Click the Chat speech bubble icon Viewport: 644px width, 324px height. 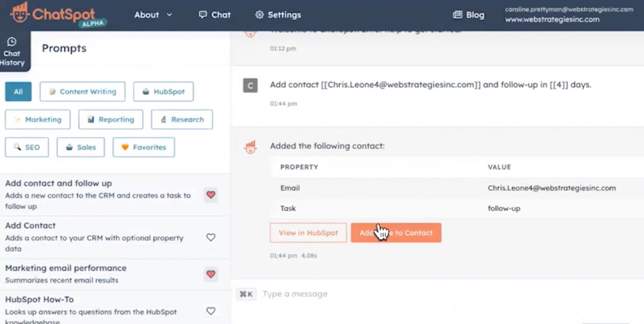[x=203, y=15]
